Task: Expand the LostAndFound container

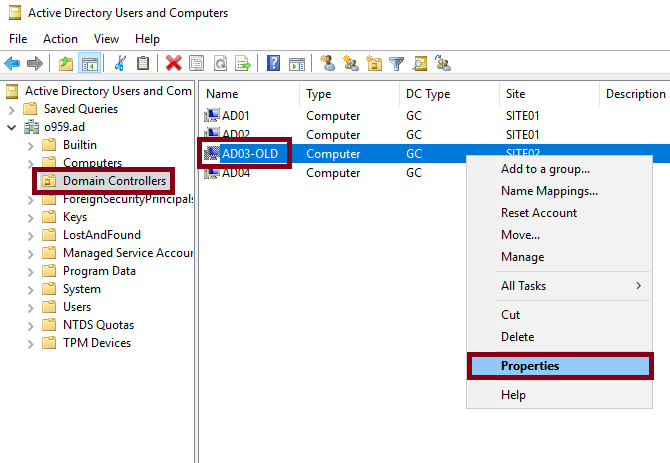Action: coord(30,236)
